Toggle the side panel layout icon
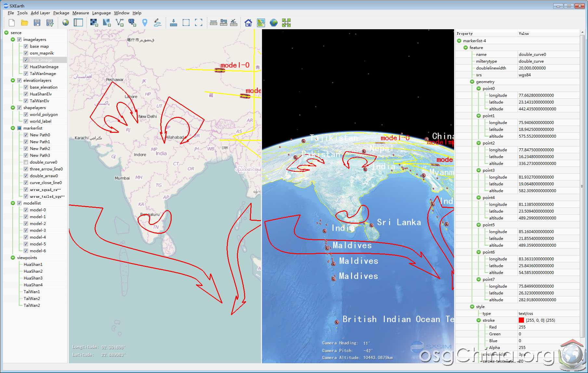Viewport: 588px width, 373px height. (x=78, y=22)
